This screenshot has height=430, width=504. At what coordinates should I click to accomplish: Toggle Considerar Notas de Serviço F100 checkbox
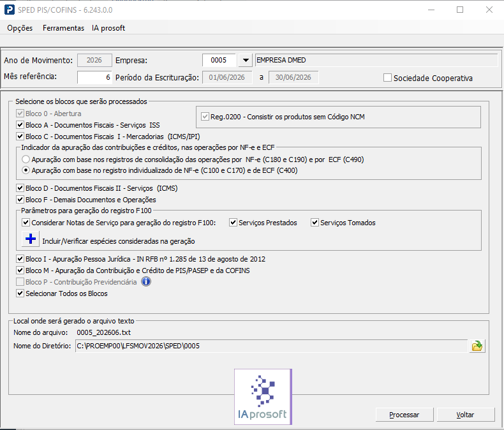point(26,223)
